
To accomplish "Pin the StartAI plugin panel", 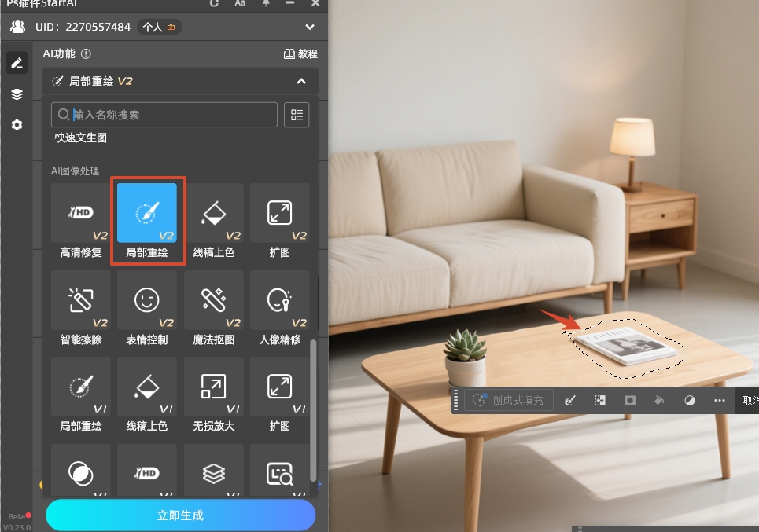I will click(265, 3).
